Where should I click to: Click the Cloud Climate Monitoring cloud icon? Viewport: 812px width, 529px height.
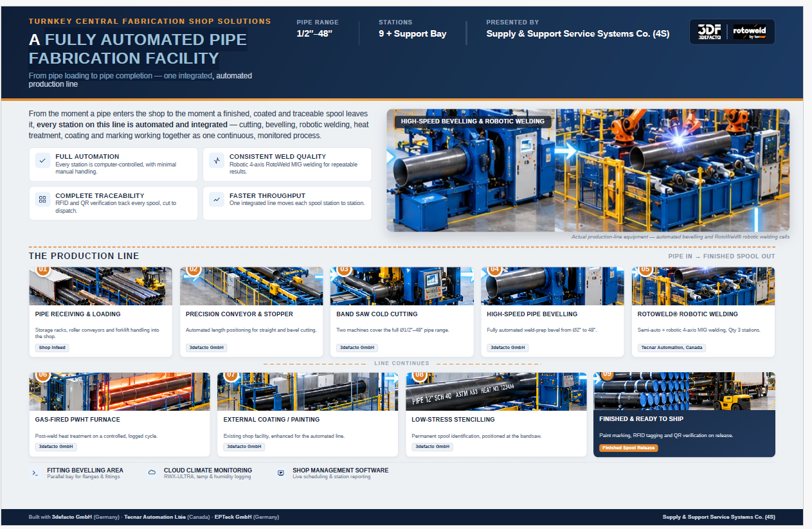coord(152,473)
